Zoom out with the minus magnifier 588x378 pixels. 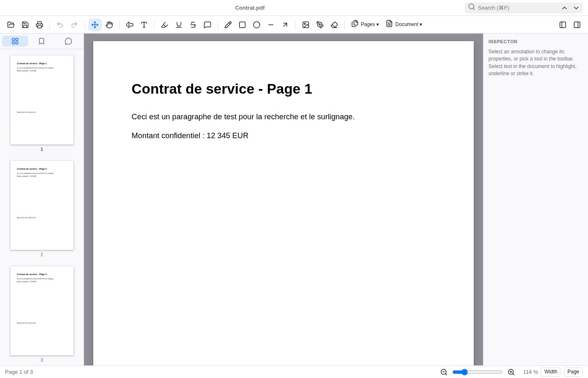tap(444, 372)
